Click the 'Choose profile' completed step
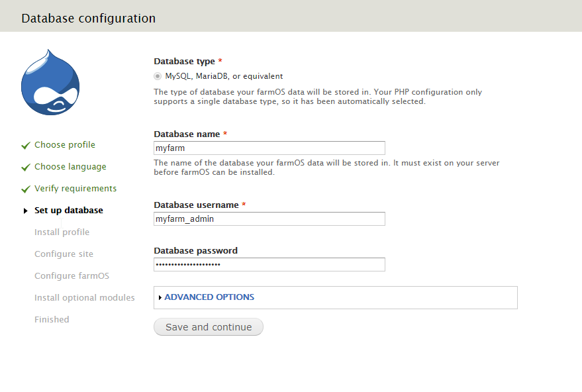This screenshot has width=582, height=392. pos(65,145)
